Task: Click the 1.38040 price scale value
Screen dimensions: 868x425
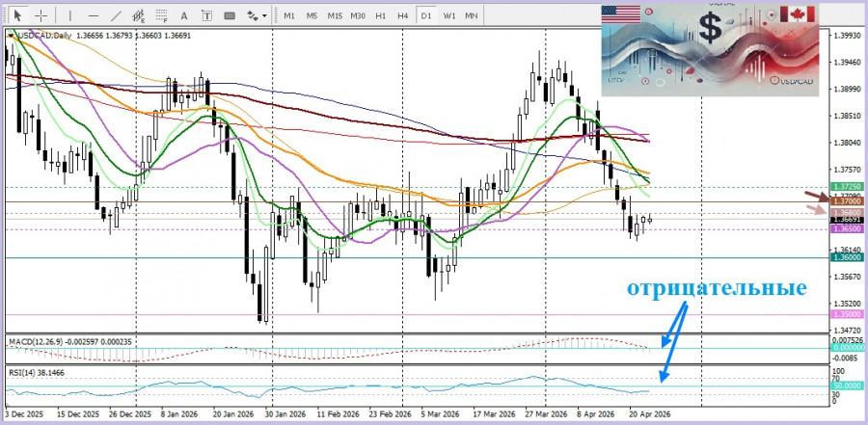Action: (847, 143)
